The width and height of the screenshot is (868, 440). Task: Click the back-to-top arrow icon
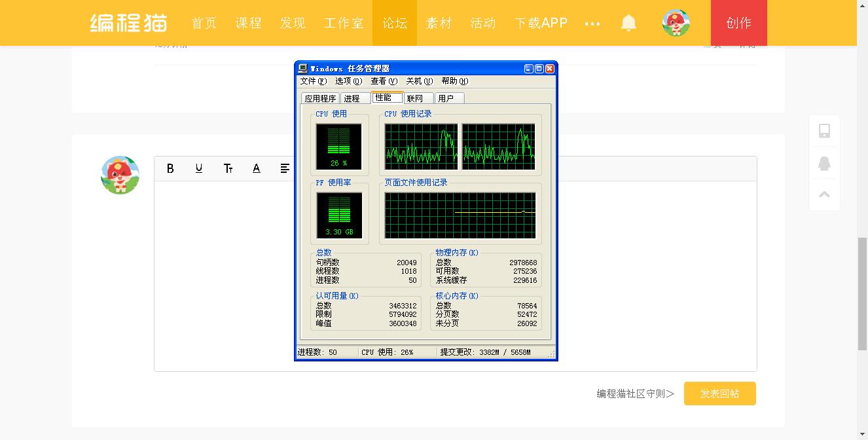pos(825,194)
